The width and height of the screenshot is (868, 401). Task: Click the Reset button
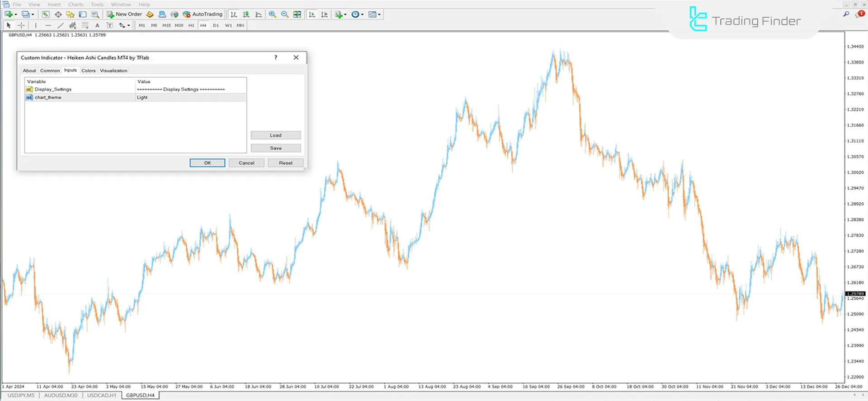[x=285, y=163]
